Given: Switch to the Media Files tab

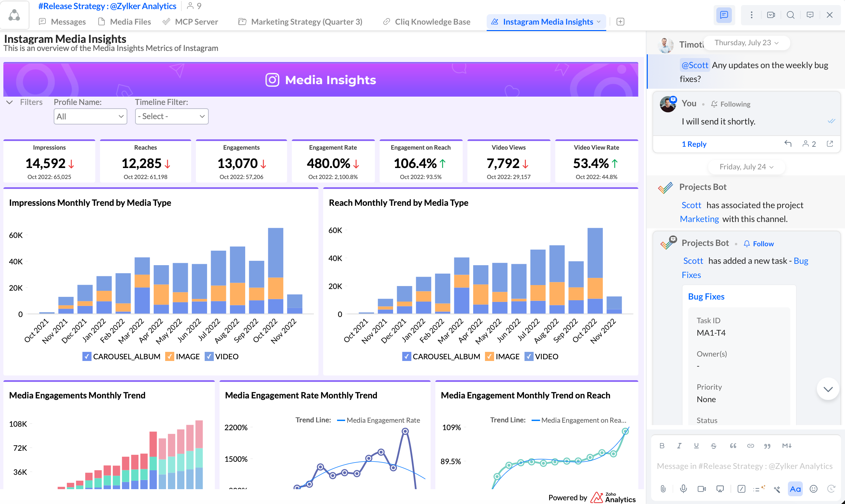Looking at the screenshot, I should [124, 22].
